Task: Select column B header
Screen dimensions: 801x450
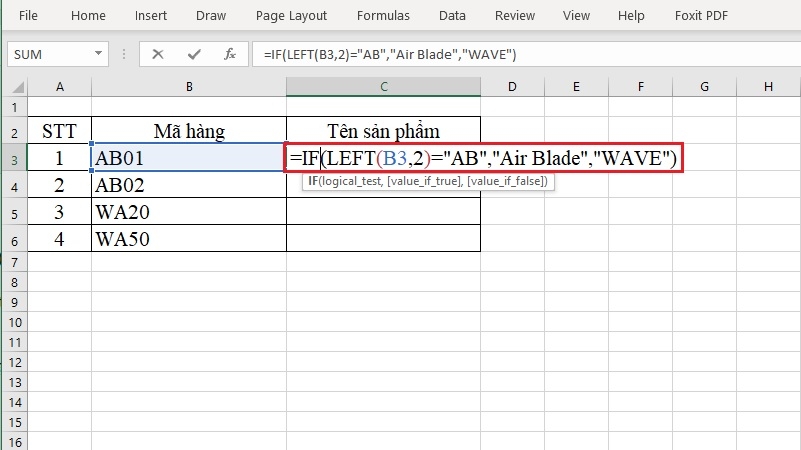Action: tap(189, 87)
